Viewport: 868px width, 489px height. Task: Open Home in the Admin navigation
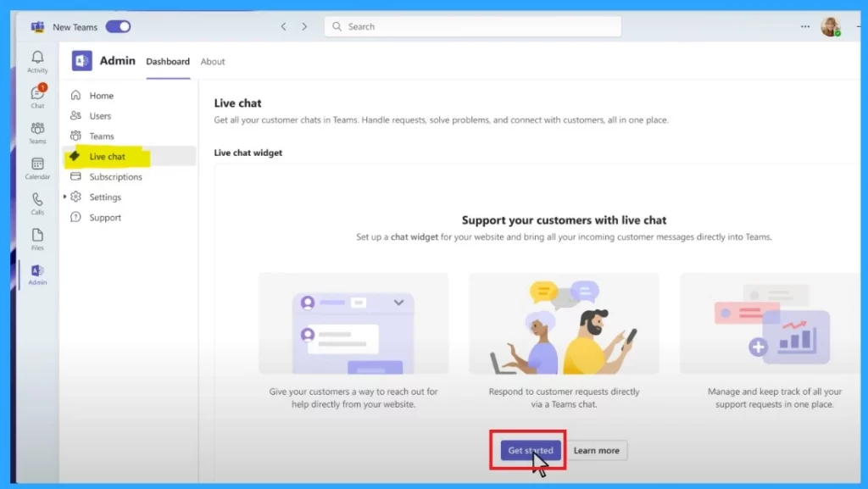click(130, 95)
